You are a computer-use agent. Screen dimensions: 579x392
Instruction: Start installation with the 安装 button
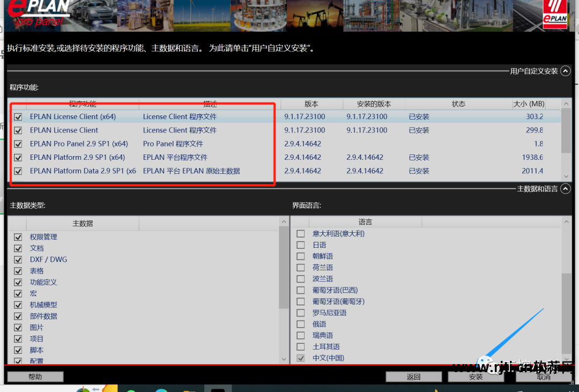click(x=476, y=376)
